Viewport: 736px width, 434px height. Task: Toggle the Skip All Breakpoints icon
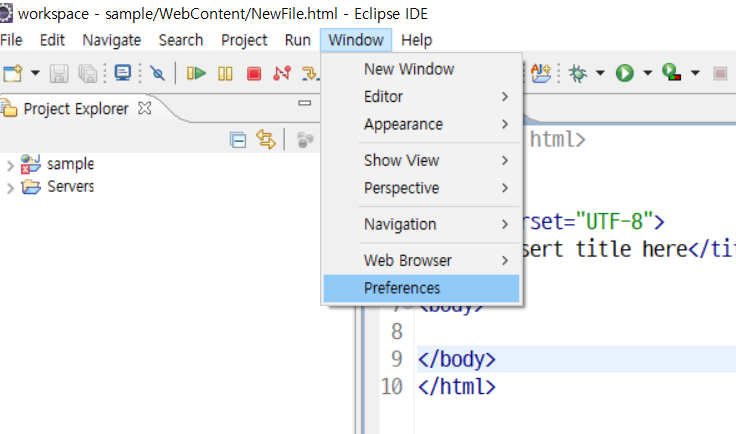click(x=157, y=73)
